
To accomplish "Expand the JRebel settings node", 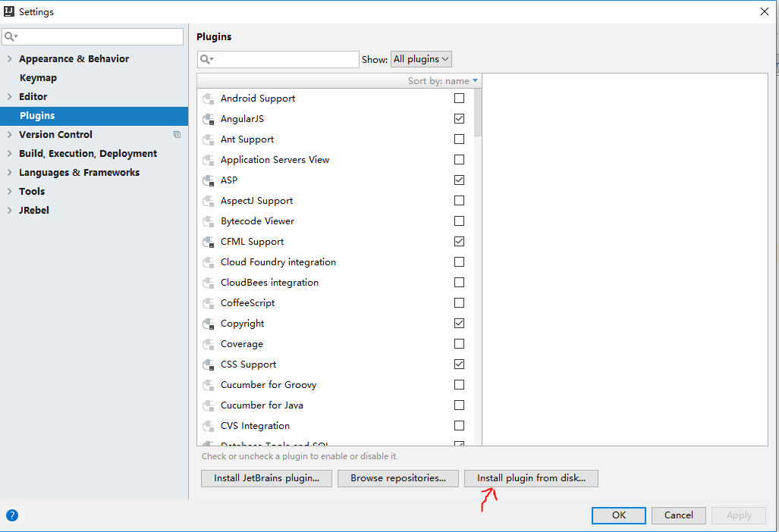I will tap(9, 210).
